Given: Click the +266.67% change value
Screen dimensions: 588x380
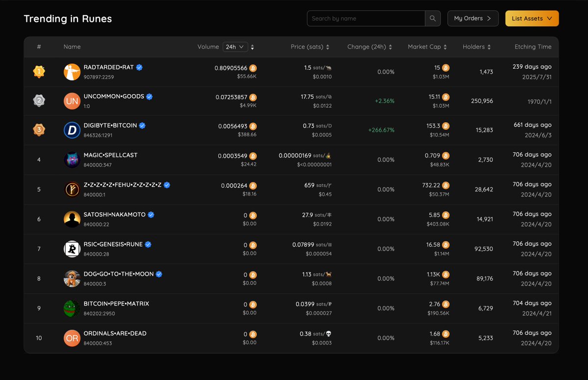Looking at the screenshot, I should click(x=381, y=130).
